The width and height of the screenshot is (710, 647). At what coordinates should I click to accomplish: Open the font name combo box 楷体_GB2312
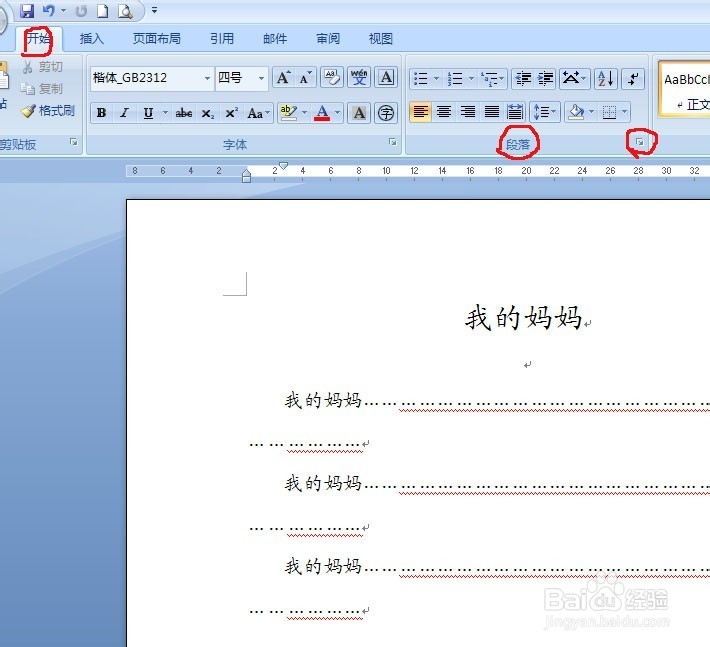click(x=152, y=78)
